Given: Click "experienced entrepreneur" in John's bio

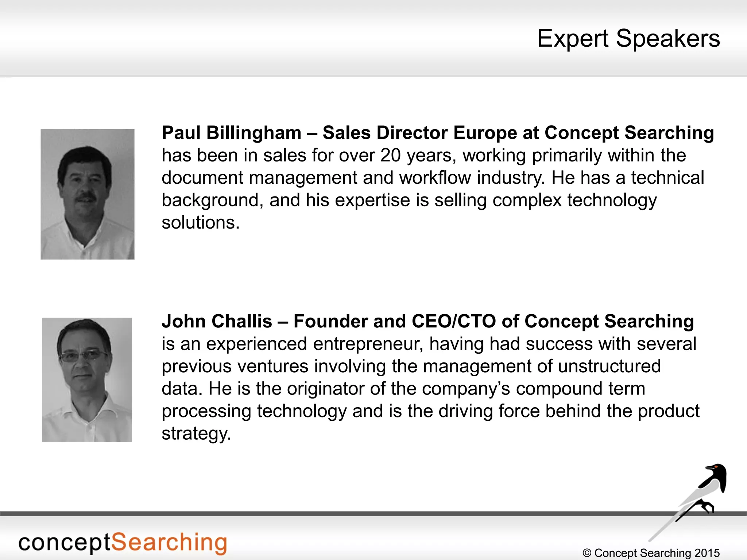Looking at the screenshot, I should click(314, 344).
